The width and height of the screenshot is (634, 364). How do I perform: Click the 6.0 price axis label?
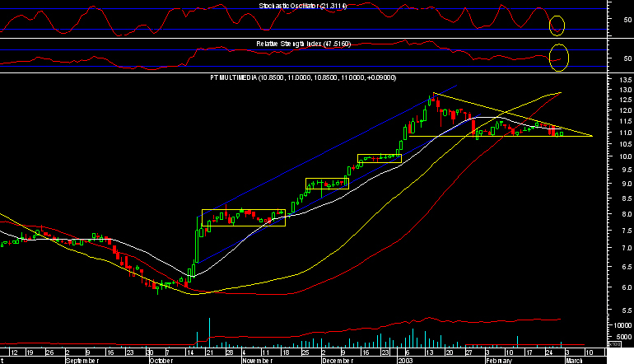[627, 287]
